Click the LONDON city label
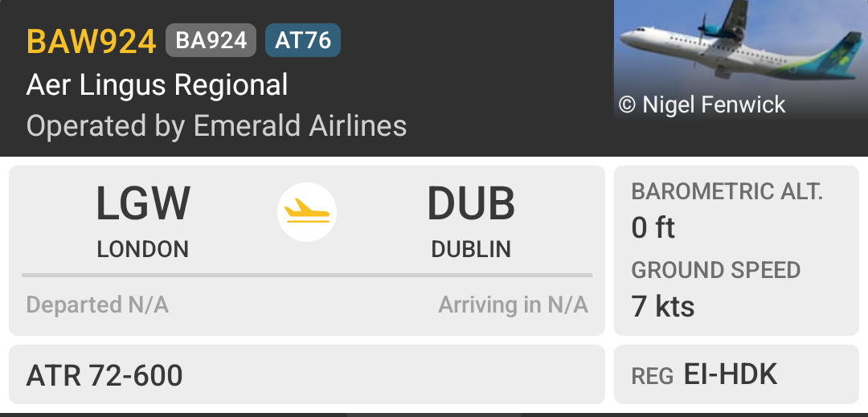 [x=143, y=249]
